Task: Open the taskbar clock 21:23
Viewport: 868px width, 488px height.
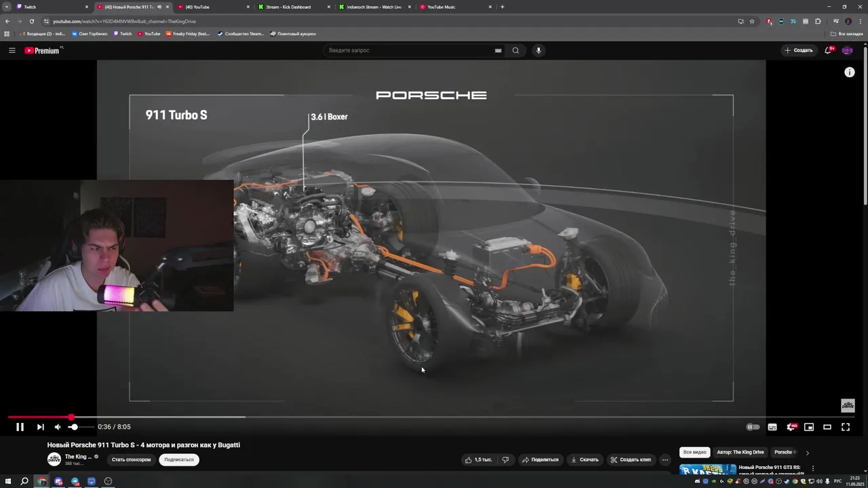Action: [855, 481]
